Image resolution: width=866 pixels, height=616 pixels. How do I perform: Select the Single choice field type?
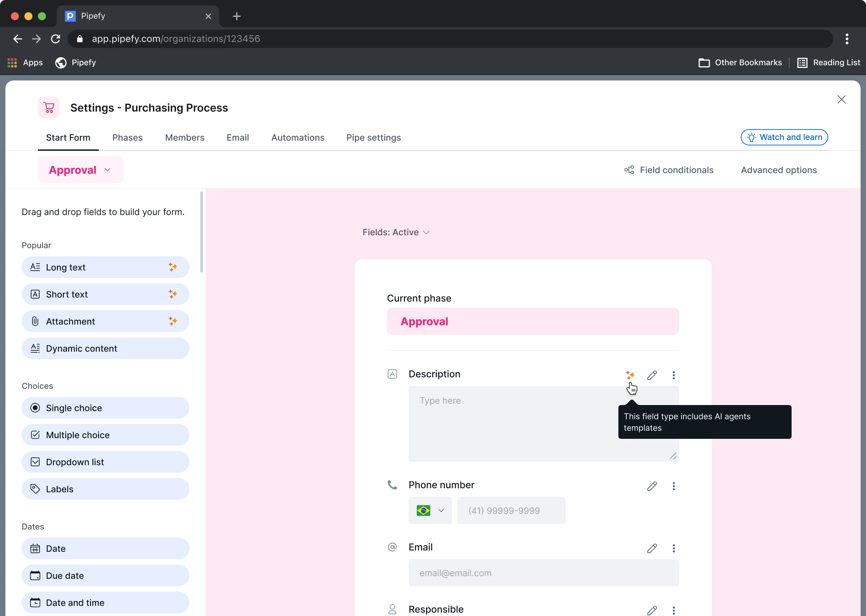point(105,408)
